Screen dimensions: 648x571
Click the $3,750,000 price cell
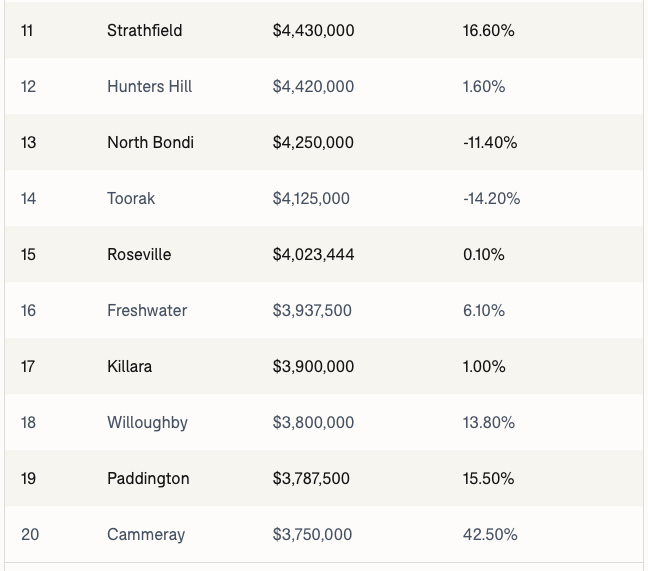pos(312,535)
